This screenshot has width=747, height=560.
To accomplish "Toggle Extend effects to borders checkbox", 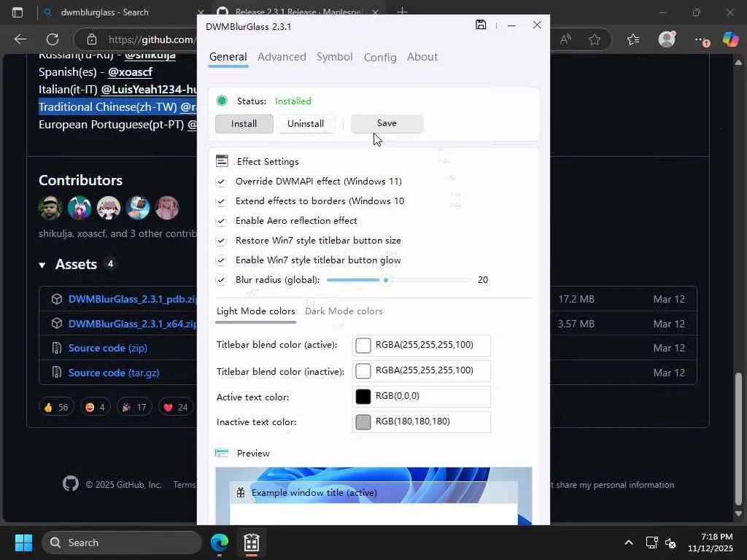I will click(221, 201).
